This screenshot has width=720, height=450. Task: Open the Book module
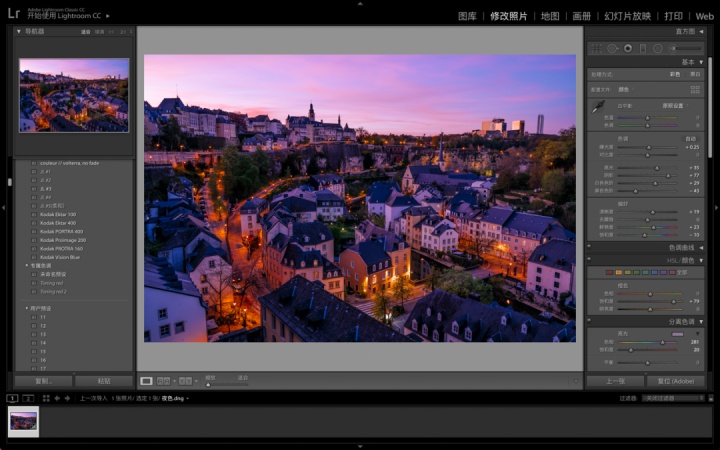tap(581, 16)
